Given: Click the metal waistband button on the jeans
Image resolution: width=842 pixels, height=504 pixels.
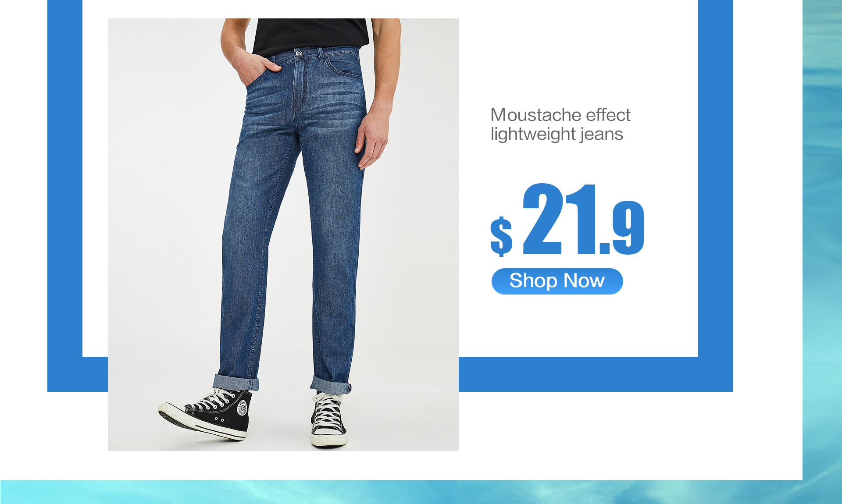Looking at the screenshot, I should click(x=299, y=53).
